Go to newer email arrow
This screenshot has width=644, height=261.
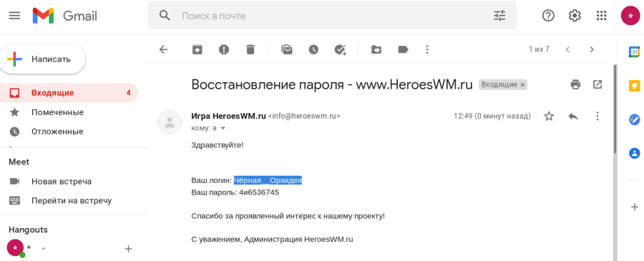click(x=567, y=49)
